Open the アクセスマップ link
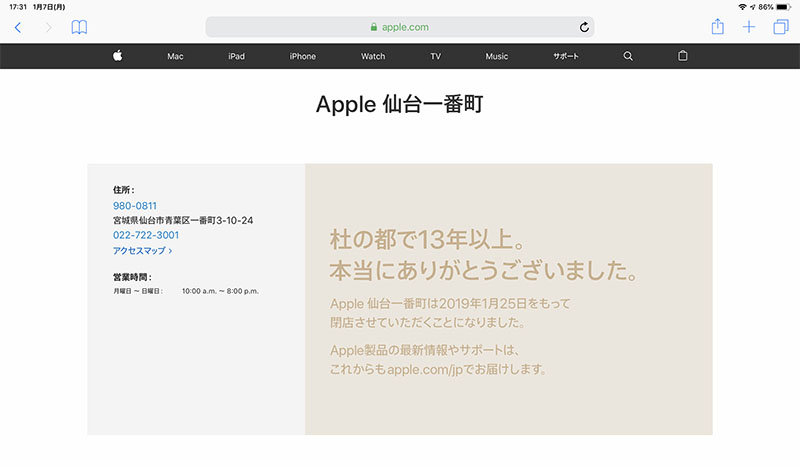 pos(142,251)
